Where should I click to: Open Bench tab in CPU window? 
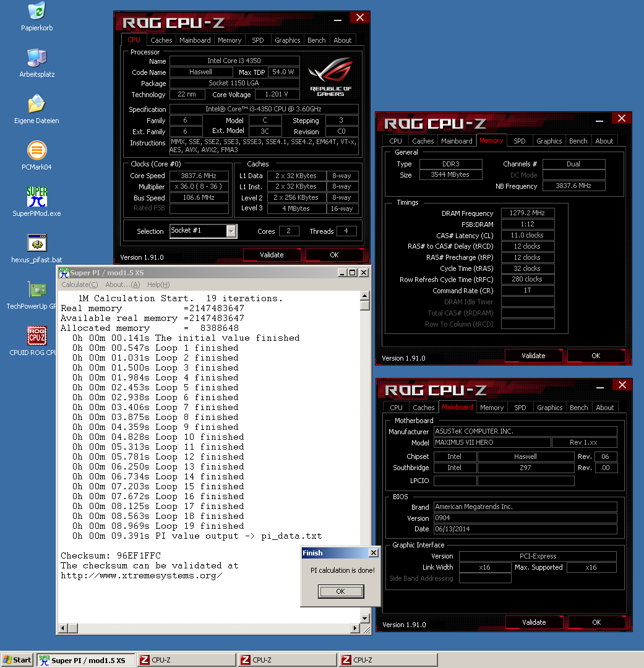click(x=316, y=40)
